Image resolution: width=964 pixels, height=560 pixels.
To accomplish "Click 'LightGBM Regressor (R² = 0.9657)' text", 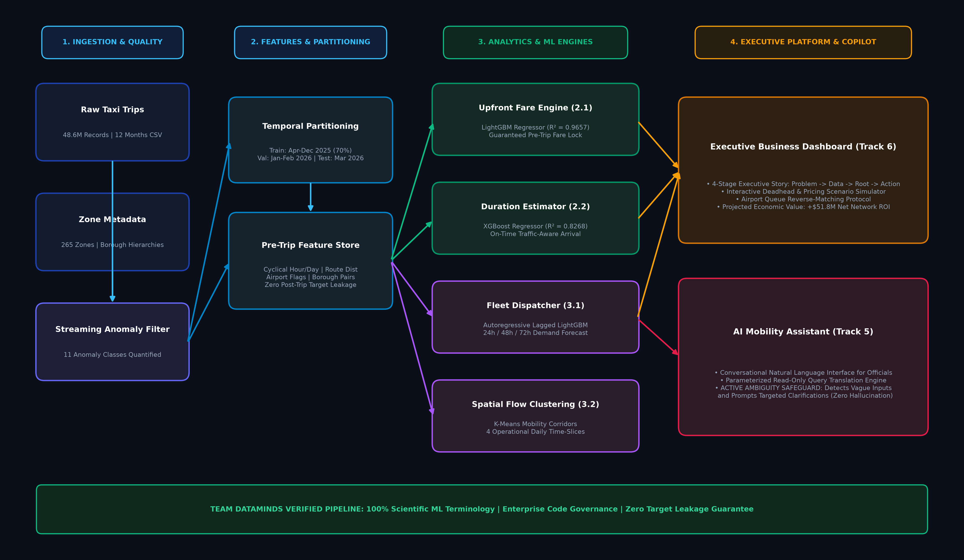I will tap(535, 127).
